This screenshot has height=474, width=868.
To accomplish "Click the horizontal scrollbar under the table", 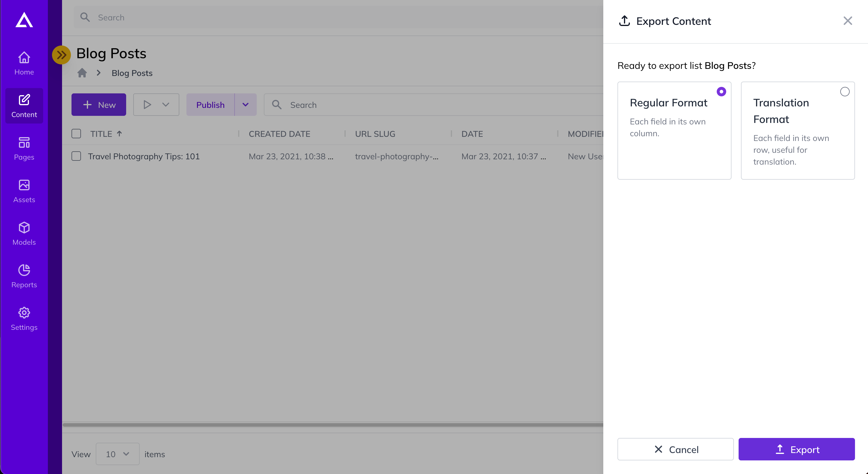I will point(333,425).
